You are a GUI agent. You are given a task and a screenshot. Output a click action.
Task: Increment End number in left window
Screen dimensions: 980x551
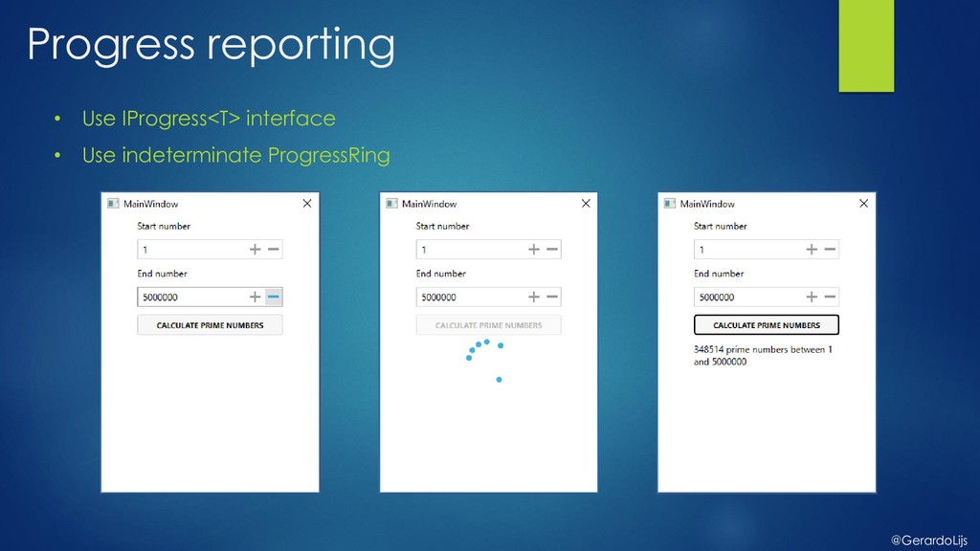255,297
